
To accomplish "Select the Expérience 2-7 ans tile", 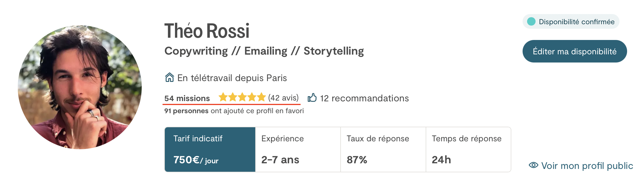I will [298, 149].
